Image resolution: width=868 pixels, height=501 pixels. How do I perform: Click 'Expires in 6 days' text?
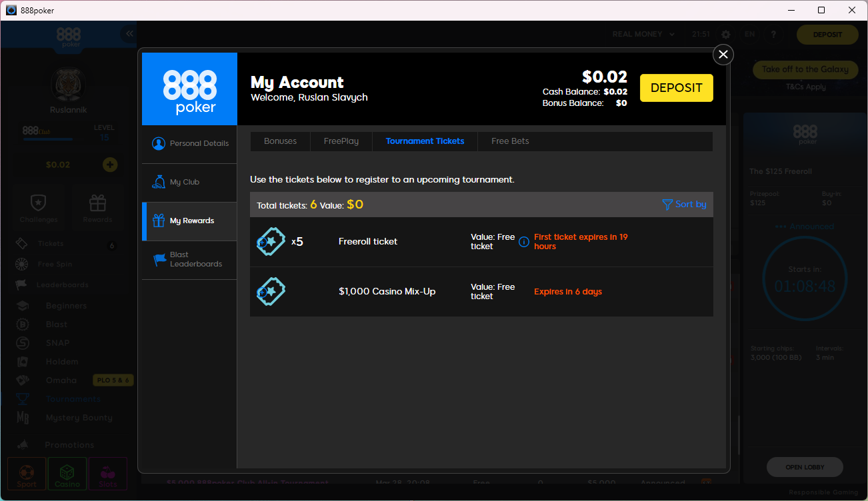(568, 292)
